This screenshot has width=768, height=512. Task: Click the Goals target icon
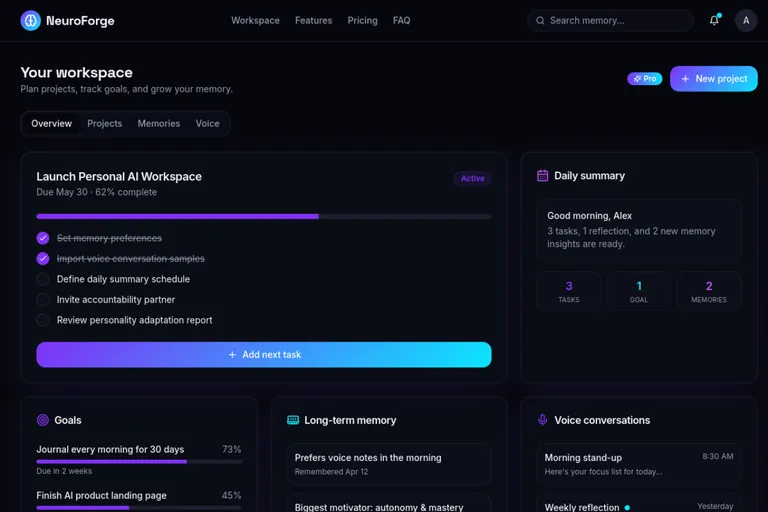click(43, 420)
